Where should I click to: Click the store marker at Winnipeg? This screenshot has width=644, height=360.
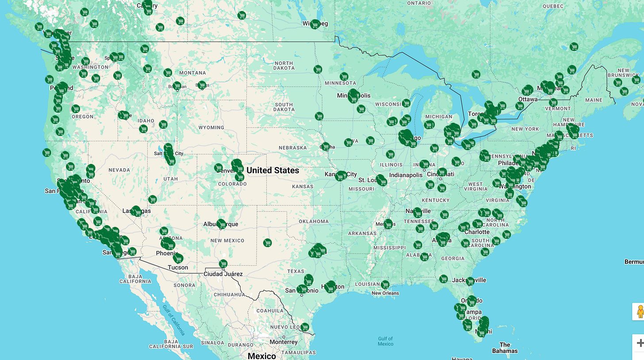[315, 24]
